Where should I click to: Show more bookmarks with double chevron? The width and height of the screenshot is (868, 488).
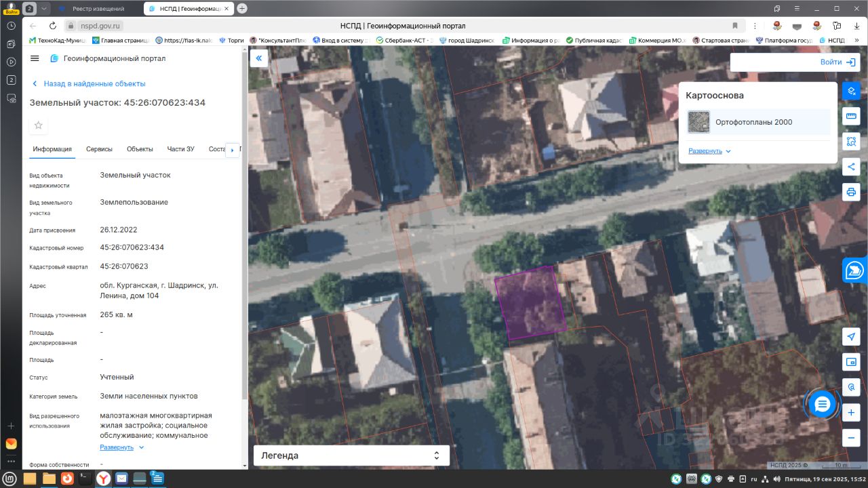(857, 40)
